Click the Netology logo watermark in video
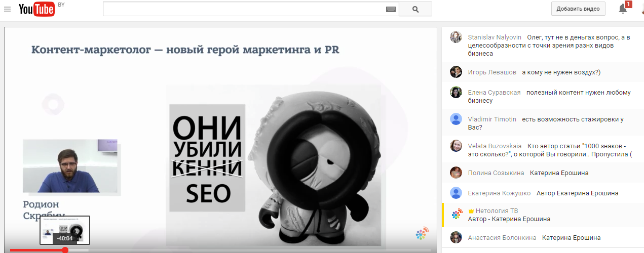 [x=421, y=234]
